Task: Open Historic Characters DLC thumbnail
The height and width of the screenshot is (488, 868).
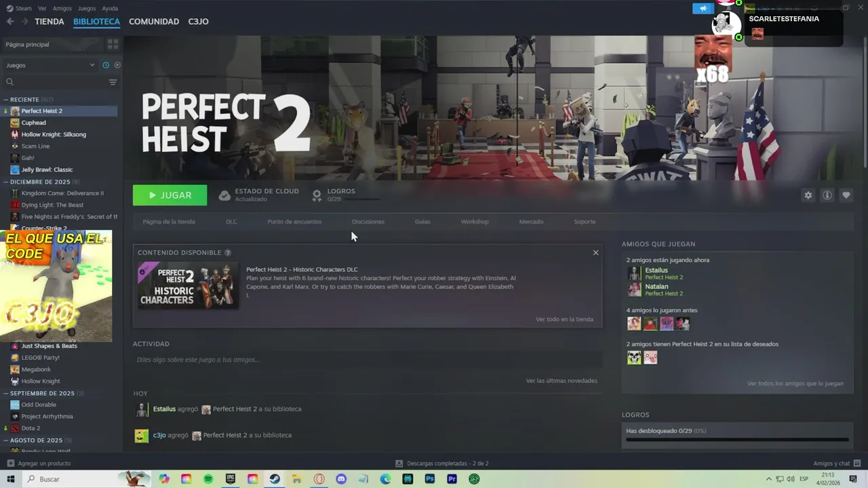Action: coord(189,285)
